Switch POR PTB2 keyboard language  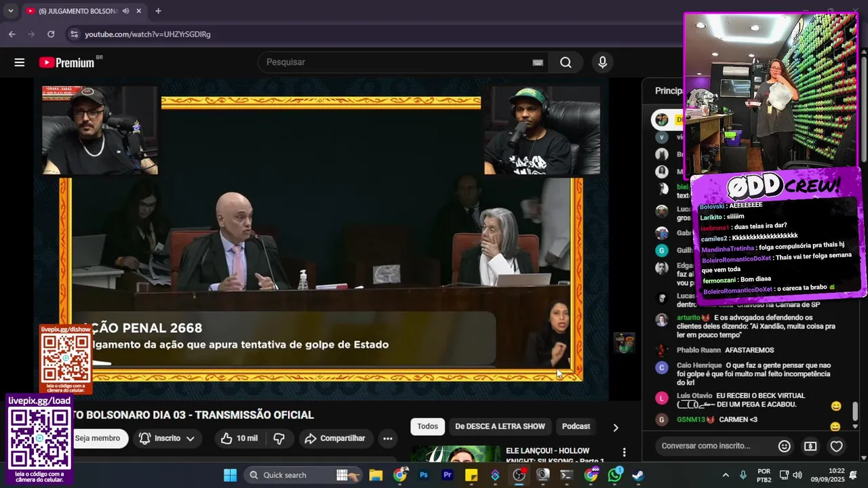tap(764, 475)
